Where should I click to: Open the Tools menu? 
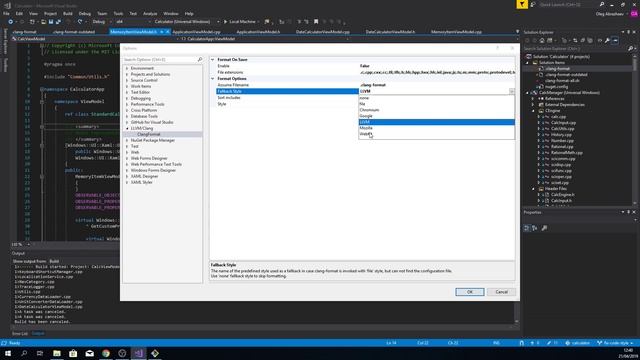[118, 13]
